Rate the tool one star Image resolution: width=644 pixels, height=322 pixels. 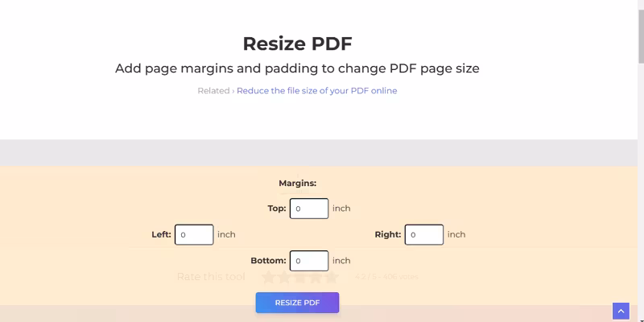(269, 277)
